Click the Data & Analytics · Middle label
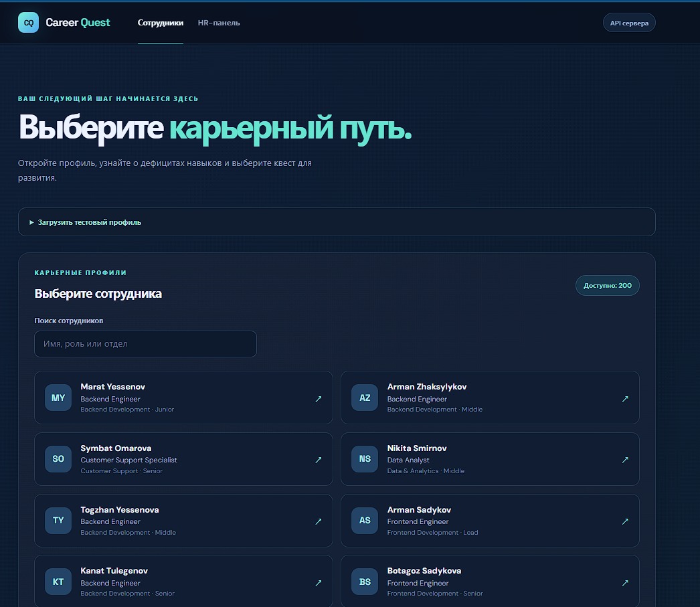Screen dimensions: 700x607 (426, 471)
